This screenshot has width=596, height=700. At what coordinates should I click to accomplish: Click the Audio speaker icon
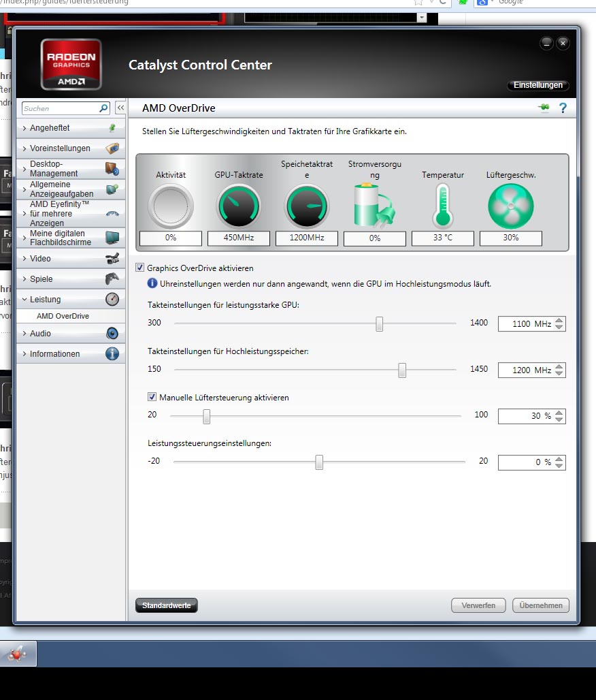112,333
